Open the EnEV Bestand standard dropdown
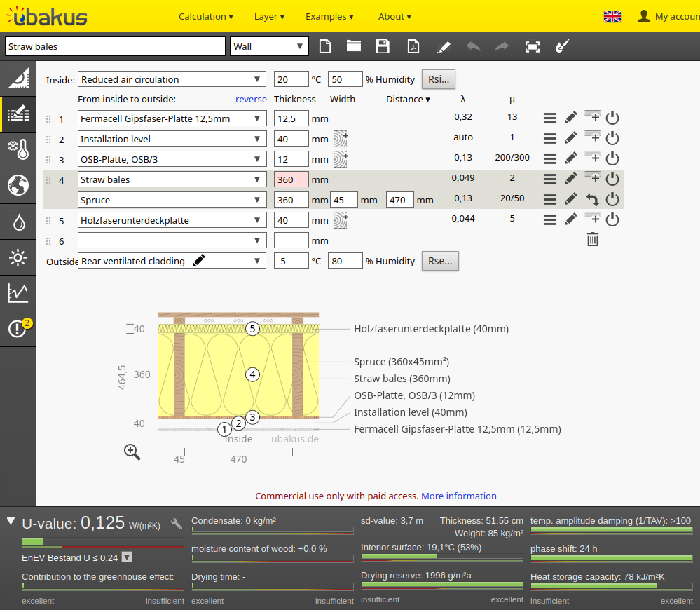The width and height of the screenshot is (700, 610). [128, 557]
